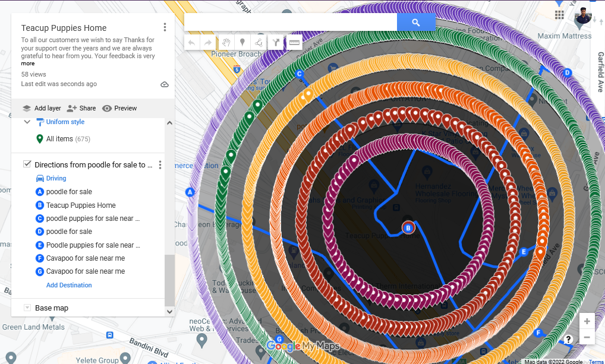Screen dimensions: 605x364
Task: Pick the ruler measure distances tool
Action: point(294,42)
